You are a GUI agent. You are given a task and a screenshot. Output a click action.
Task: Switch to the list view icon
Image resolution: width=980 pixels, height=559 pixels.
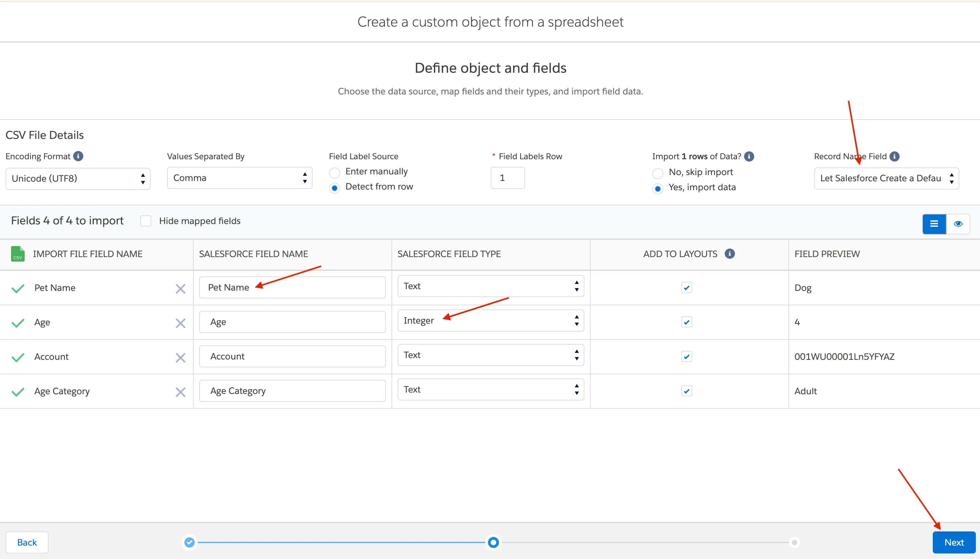[x=934, y=224]
